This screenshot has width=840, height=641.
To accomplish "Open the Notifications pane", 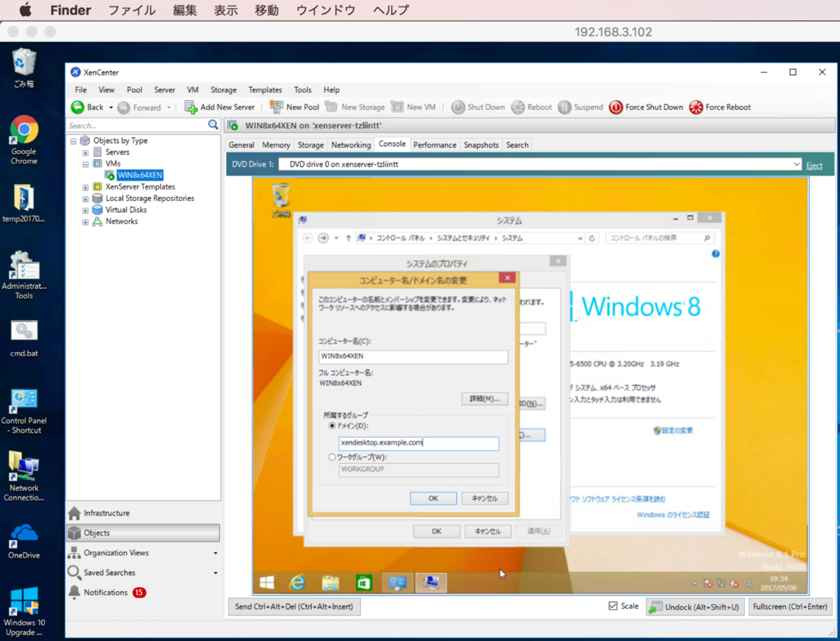I will point(106,593).
